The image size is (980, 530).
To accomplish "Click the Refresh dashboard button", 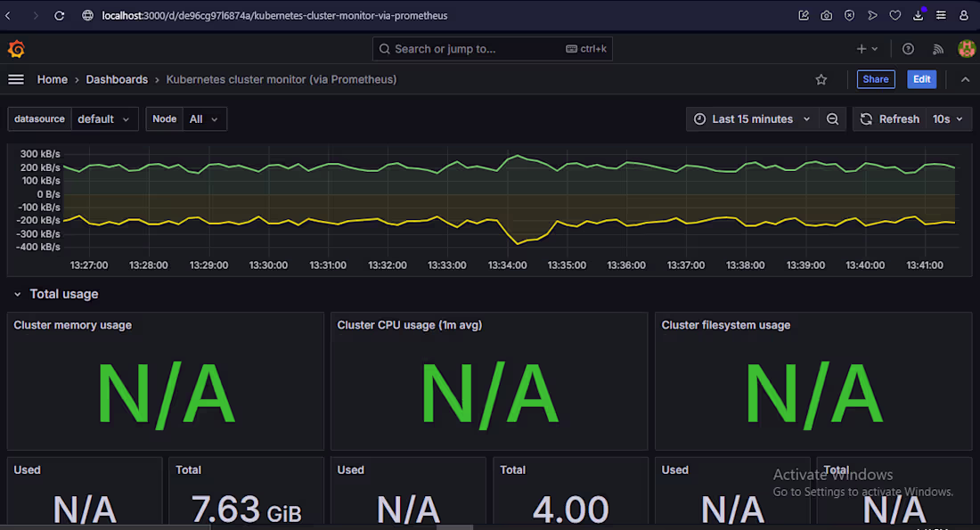I will tap(890, 118).
